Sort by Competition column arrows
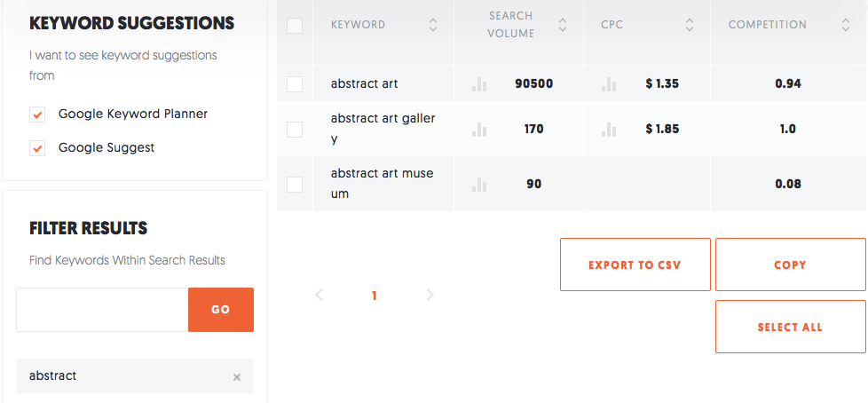The height and width of the screenshot is (403, 868). click(846, 26)
